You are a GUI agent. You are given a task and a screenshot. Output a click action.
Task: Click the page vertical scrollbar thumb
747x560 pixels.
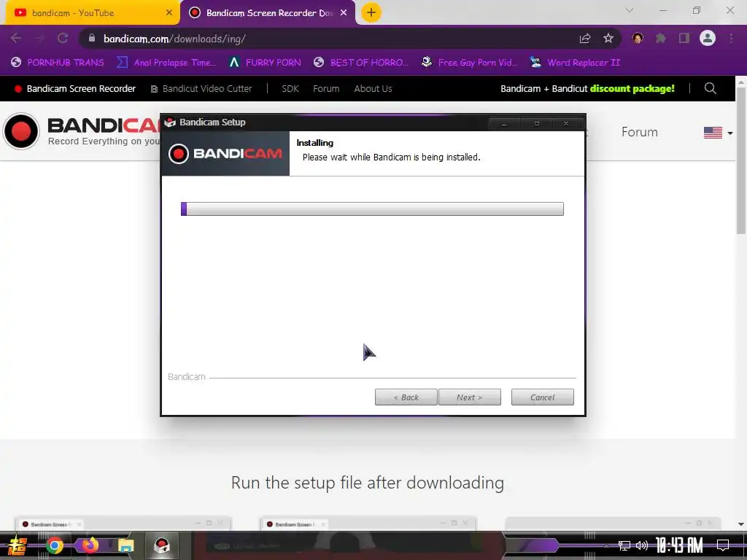pyautogui.click(x=741, y=161)
